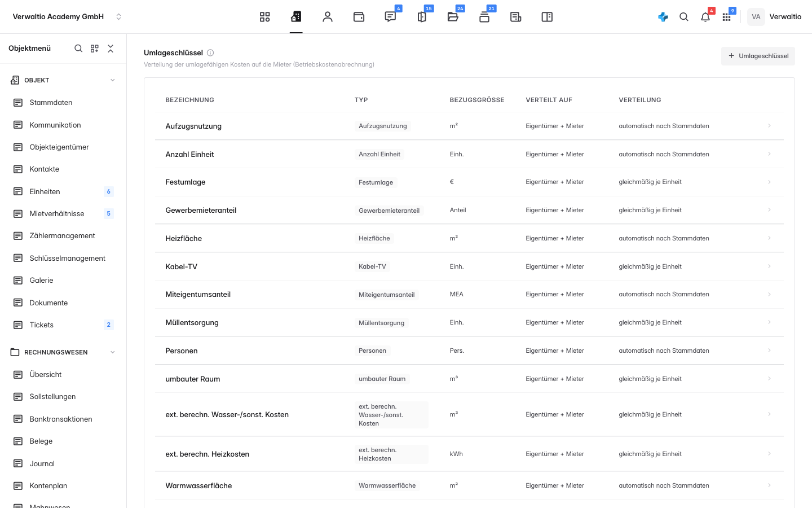The image size is (812, 508).
Task: Open ext. berechn. Heizkosten entry
Action: 469,454
